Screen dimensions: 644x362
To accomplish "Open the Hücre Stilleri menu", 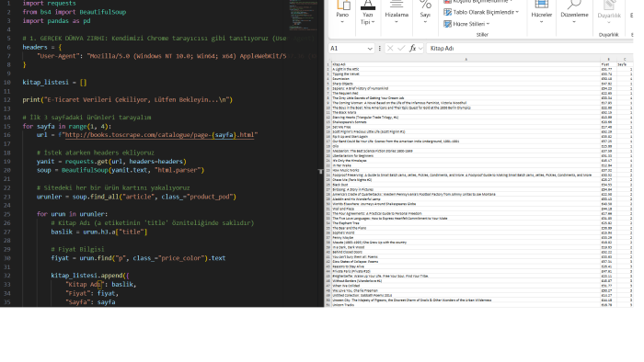I will 466,24.
